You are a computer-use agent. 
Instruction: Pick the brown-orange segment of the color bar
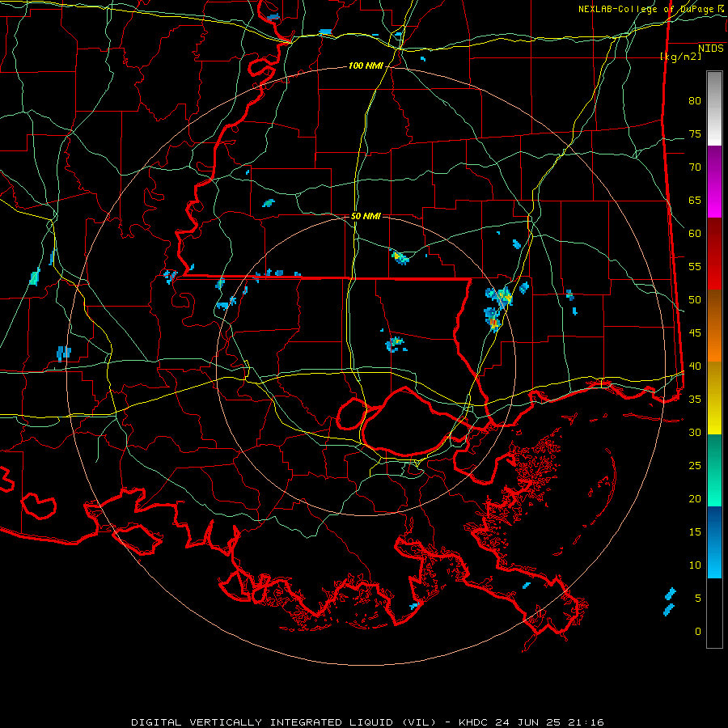(714, 326)
